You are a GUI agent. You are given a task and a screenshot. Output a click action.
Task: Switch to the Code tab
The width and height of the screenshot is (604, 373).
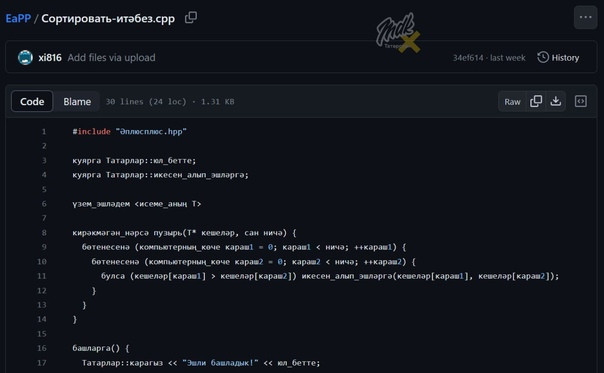point(32,101)
